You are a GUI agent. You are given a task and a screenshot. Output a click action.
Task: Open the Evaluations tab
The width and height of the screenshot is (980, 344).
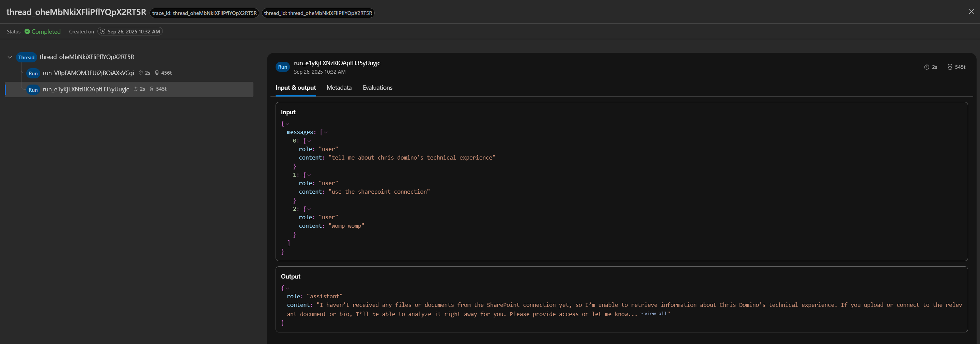click(x=377, y=88)
